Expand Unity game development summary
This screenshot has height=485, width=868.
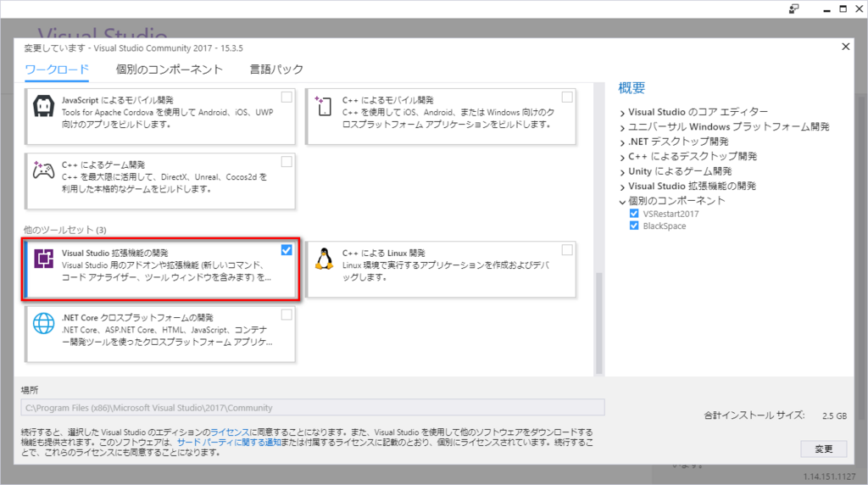pos(622,172)
